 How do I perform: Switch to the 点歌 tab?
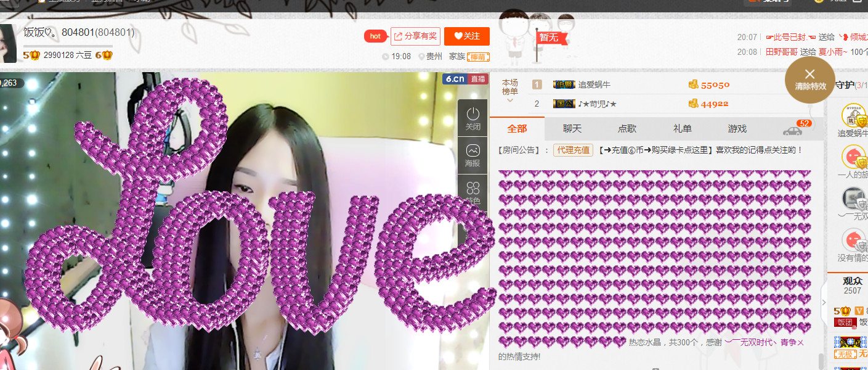[627, 129]
